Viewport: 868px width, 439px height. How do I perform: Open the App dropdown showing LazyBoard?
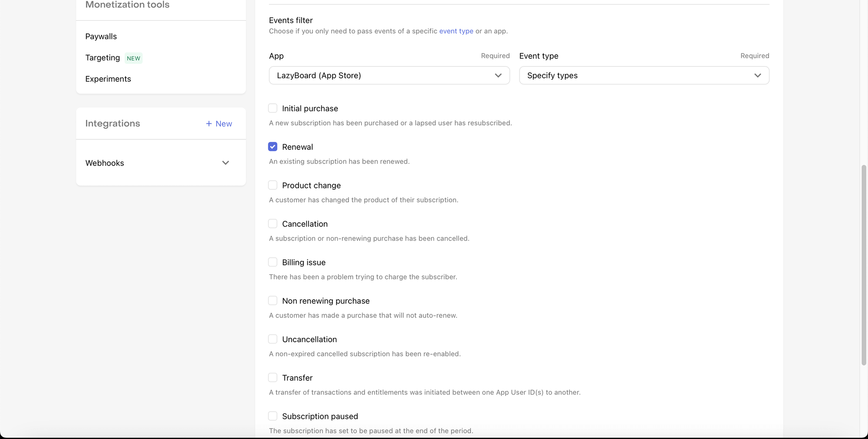pyautogui.click(x=389, y=76)
